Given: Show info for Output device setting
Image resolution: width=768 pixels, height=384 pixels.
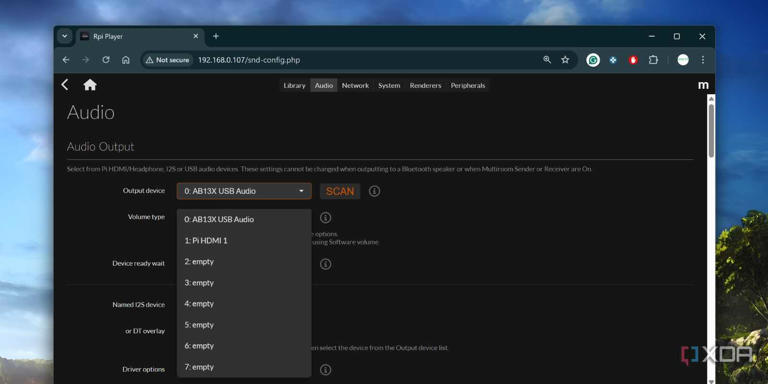Looking at the screenshot, I should click(x=374, y=191).
